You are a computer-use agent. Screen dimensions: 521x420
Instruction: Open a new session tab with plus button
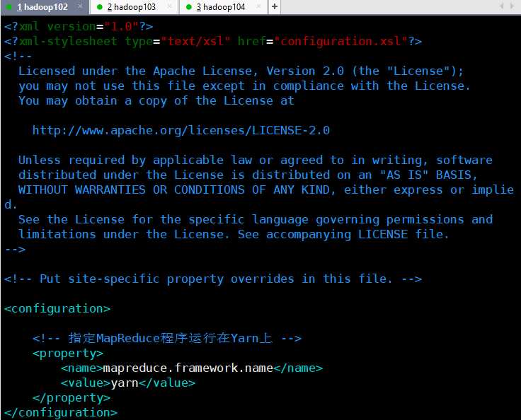click(x=275, y=6)
